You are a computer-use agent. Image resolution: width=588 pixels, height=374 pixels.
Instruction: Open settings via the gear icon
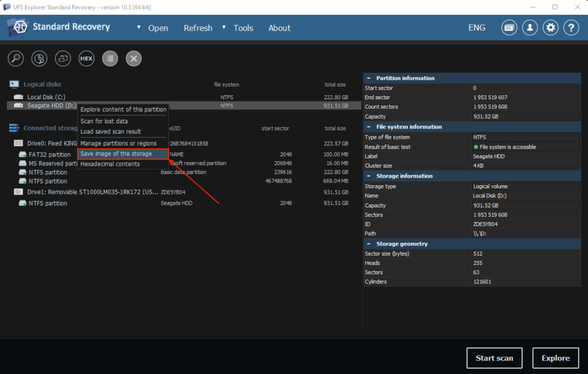551,28
